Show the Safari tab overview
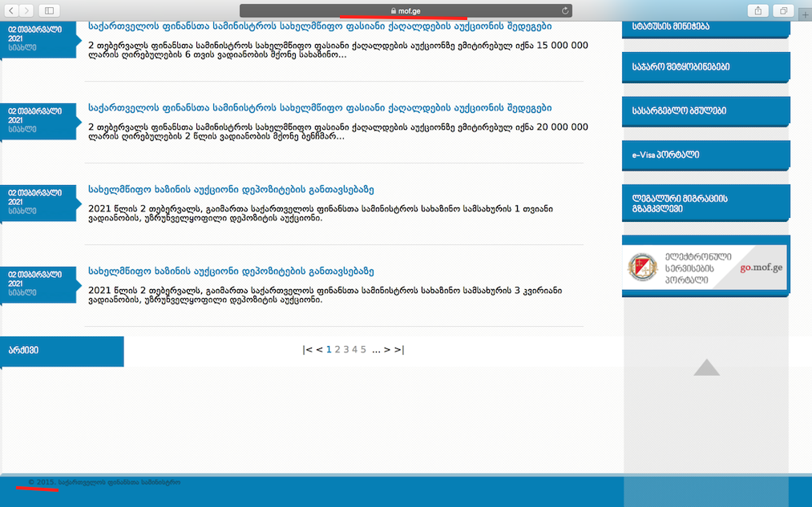 pyautogui.click(x=783, y=10)
